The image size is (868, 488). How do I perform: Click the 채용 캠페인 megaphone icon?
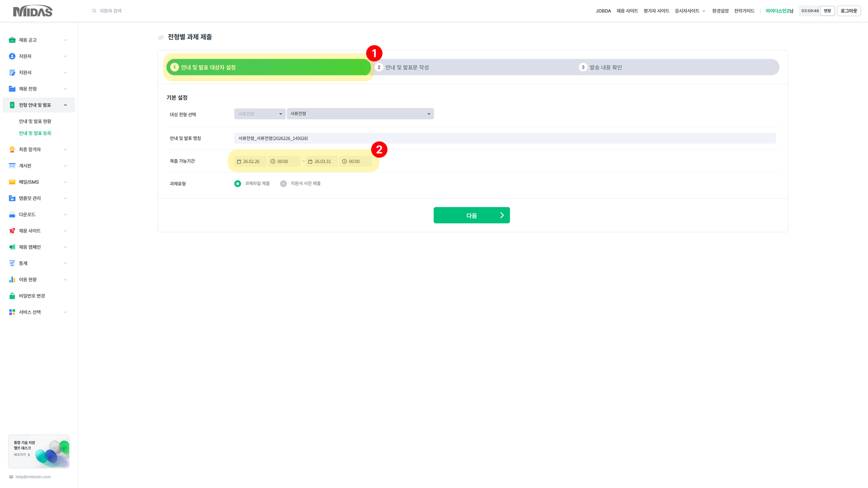[x=12, y=247]
